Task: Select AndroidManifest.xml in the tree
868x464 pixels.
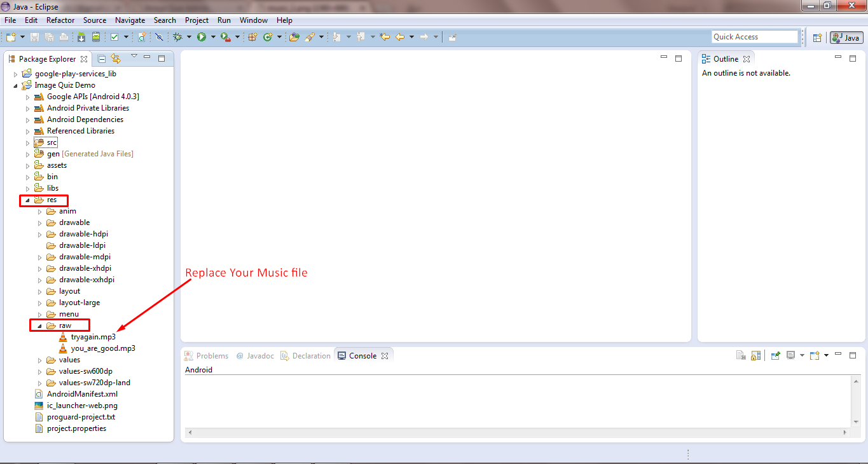Action: tap(82, 394)
